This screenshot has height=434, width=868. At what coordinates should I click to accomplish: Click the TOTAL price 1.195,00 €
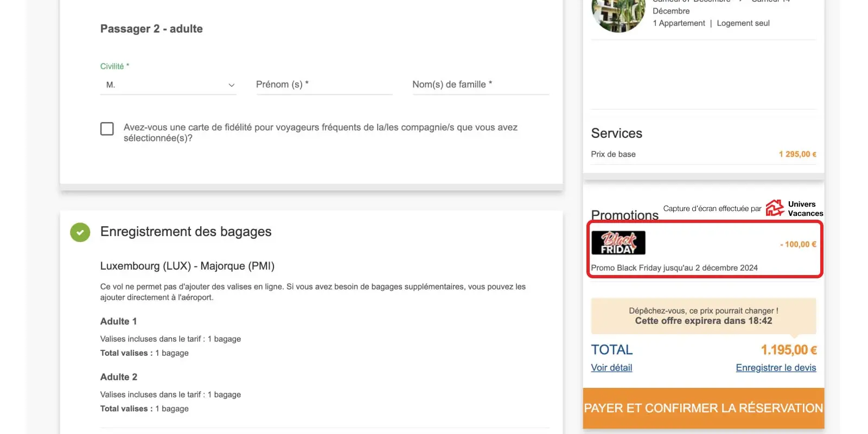pyautogui.click(x=788, y=350)
